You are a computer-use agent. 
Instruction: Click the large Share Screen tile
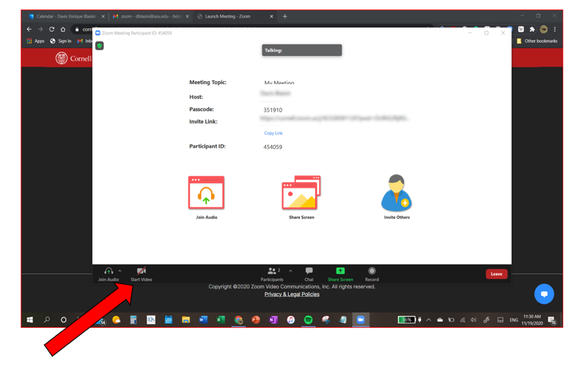click(301, 197)
